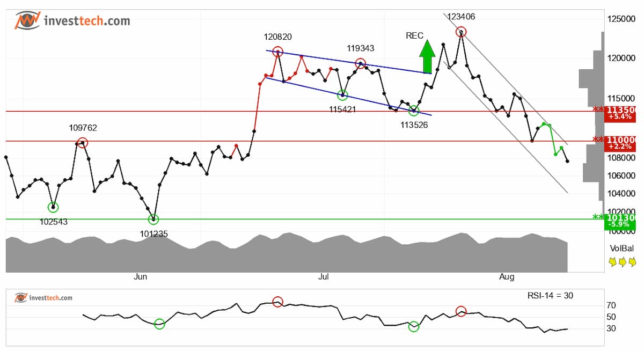The width and height of the screenshot is (644, 351).
Task: Click the red circle at peak 123406
Action: click(461, 32)
